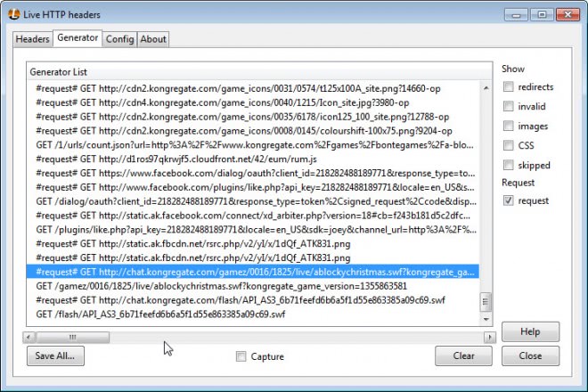Click the Generator List header

259,71
